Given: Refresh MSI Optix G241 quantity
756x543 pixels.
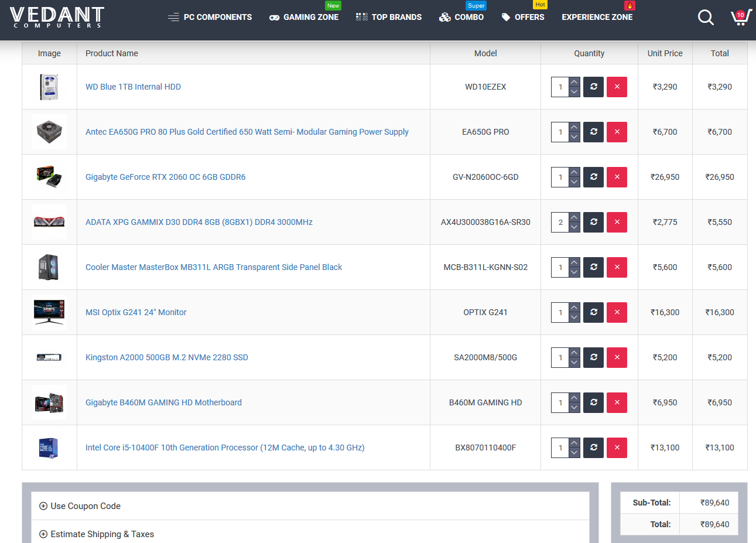Looking at the screenshot, I should point(593,312).
